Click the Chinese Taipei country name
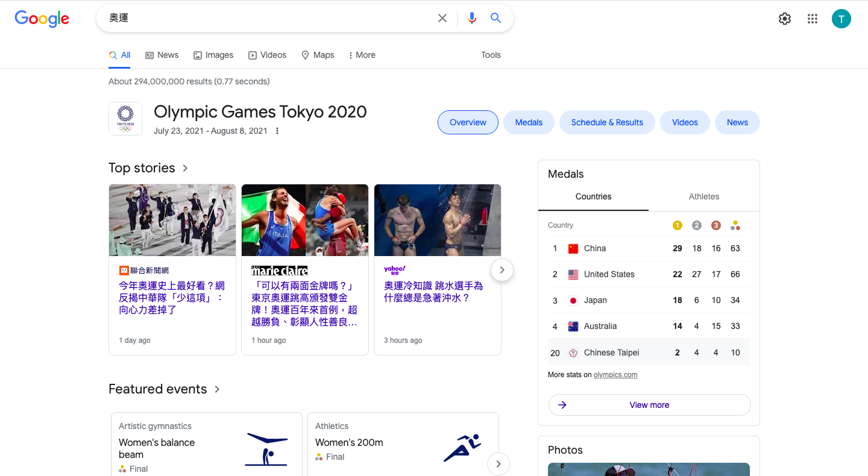 pos(612,352)
